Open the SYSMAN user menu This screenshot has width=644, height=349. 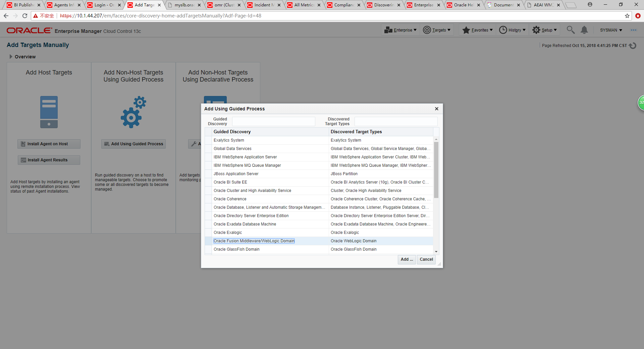tap(611, 30)
